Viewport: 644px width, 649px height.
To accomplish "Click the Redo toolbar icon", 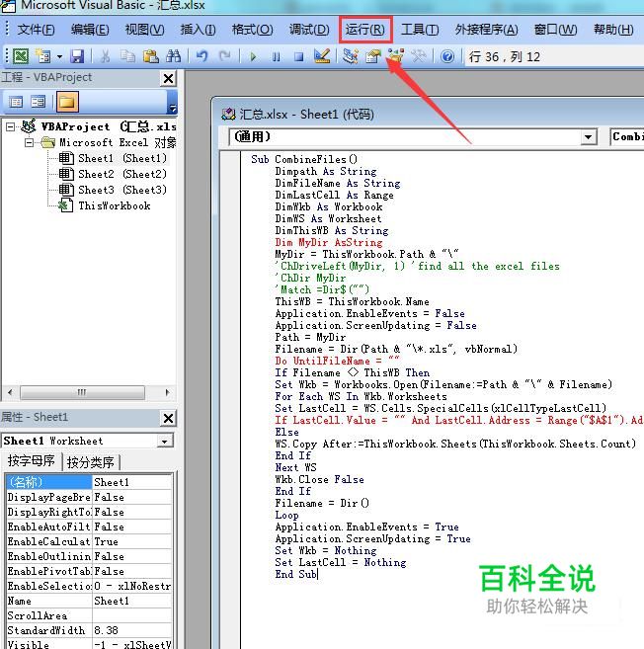I will tap(225, 56).
